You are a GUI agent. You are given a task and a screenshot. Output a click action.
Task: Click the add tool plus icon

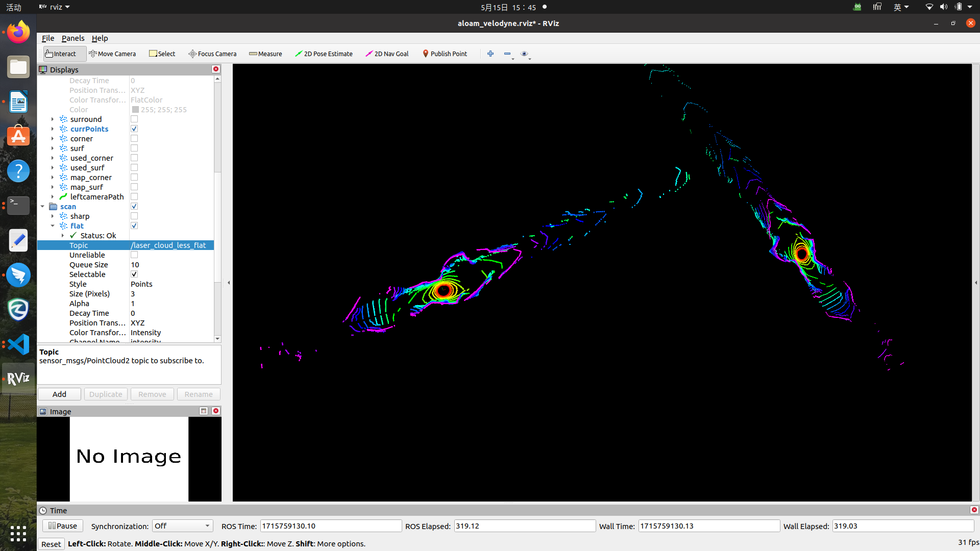491,54
